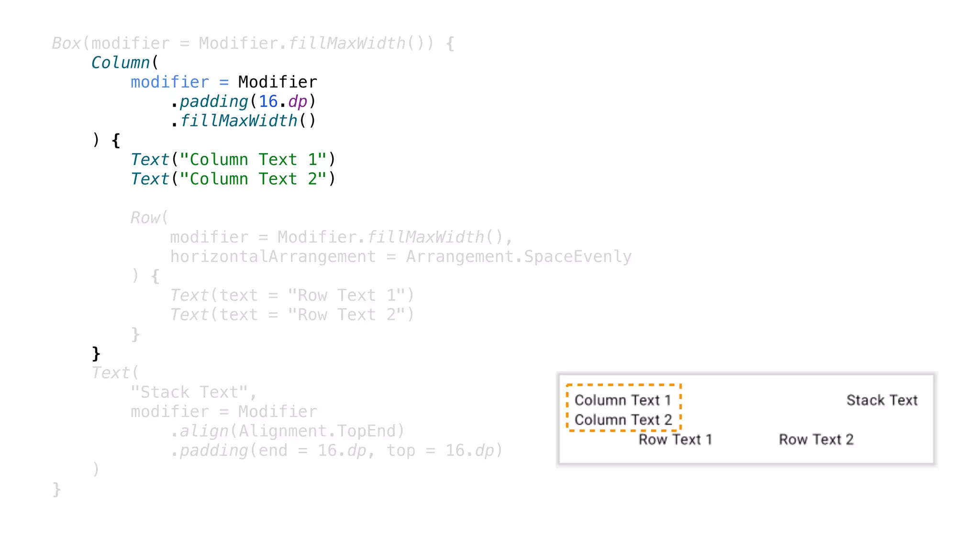The height and width of the screenshot is (551, 980).
Task: Click the 'Row Text 1' preview label
Action: [x=675, y=440]
